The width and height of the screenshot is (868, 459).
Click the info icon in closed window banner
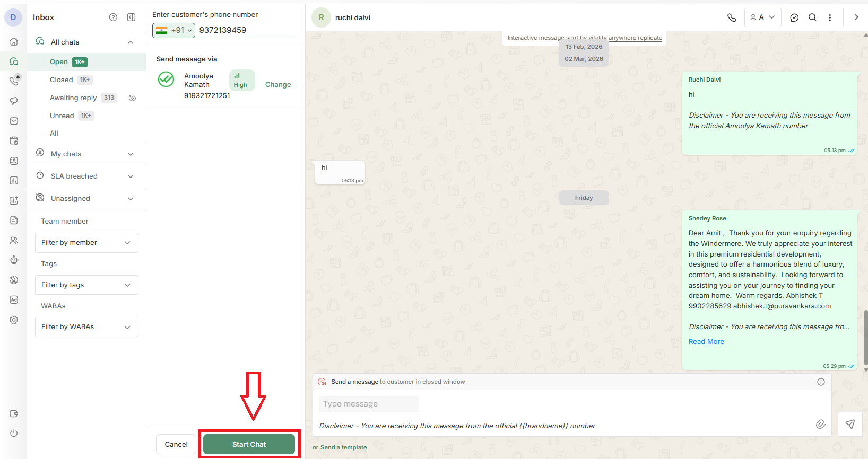pos(821,382)
